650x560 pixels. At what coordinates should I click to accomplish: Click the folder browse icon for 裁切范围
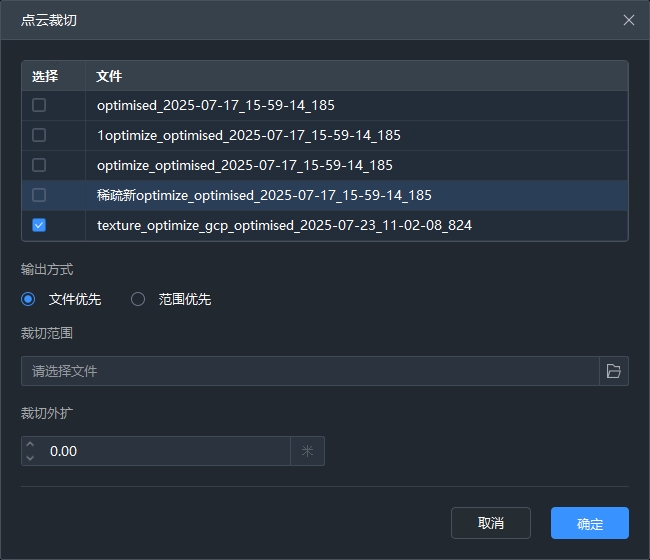(x=613, y=371)
